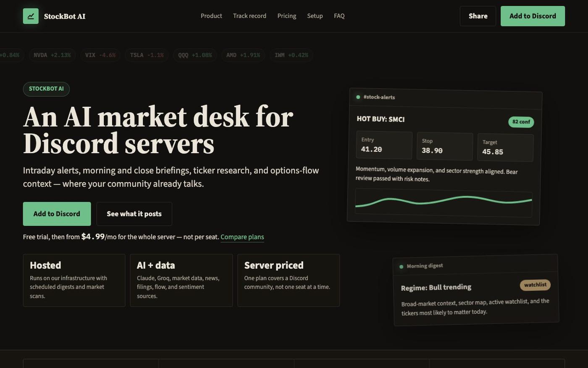Click hero Add to Discord button
This screenshot has height=368, width=588.
[x=57, y=214]
